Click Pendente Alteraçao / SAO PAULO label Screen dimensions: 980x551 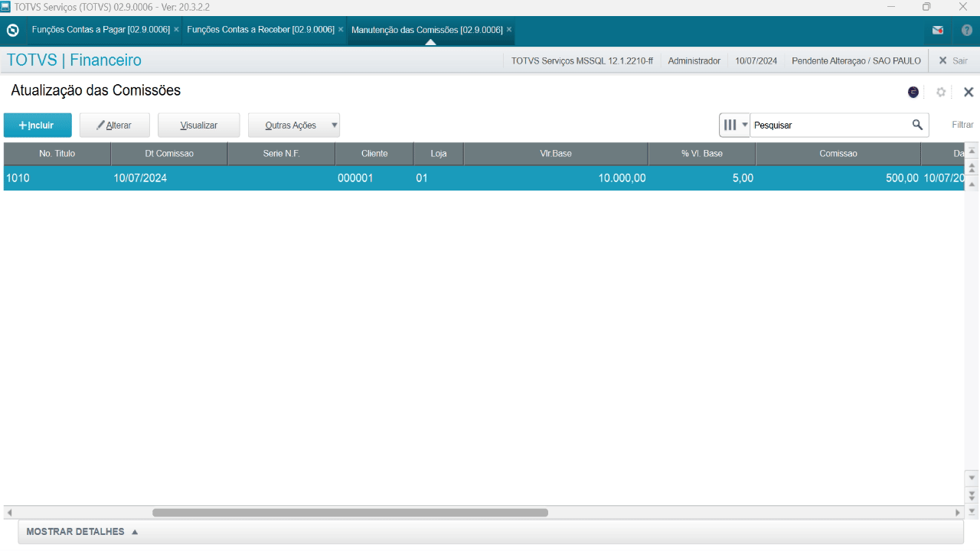[x=856, y=60]
